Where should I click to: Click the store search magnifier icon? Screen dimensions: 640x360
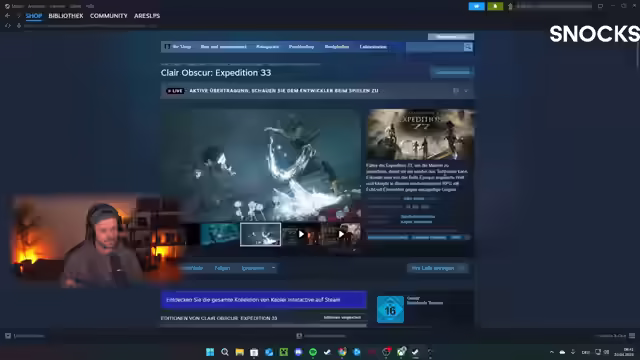click(468, 47)
